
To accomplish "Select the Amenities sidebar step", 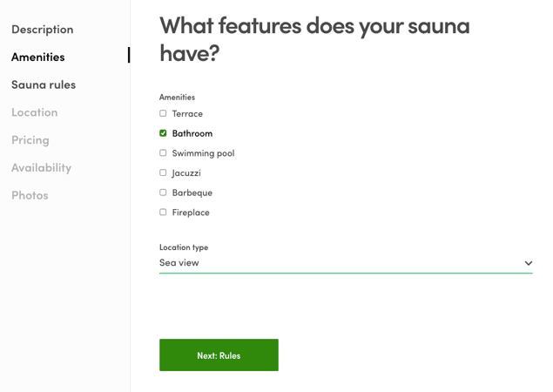I will click(x=37, y=57).
